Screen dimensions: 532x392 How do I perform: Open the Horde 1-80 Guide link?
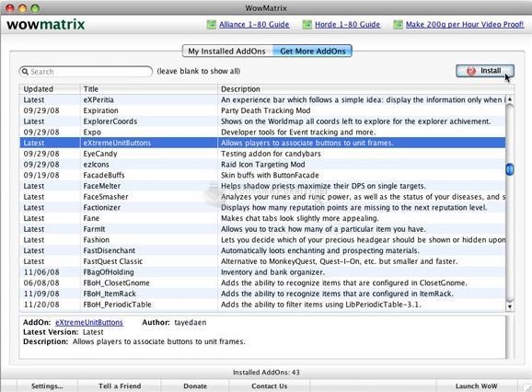click(347, 25)
